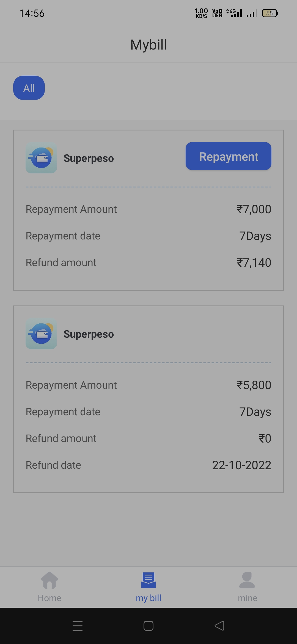Viewport: 297px width, 644px height.
Task: Tap the status bar clock showing 14:56
Action: point(32,13)
